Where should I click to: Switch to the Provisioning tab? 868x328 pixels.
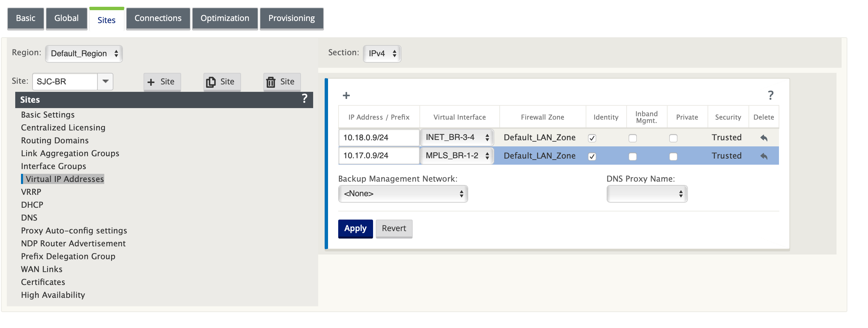click(x=292, y=18)
